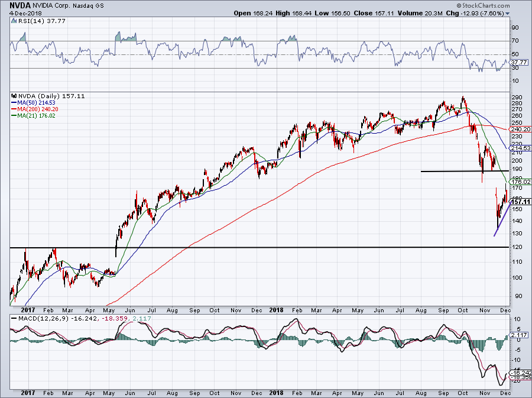Click the Volume value 20.3M

(x=434, y=13)
